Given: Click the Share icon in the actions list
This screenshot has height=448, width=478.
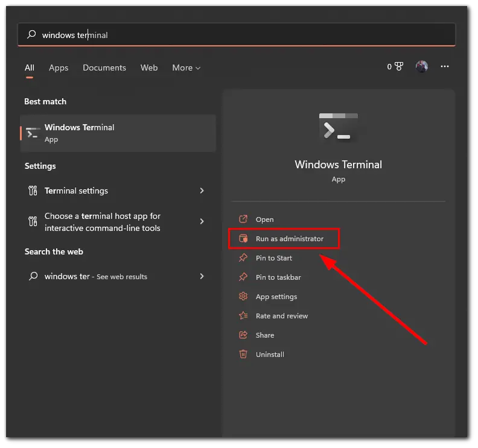Looking at the screenshot, I should [x=243, y=335].
